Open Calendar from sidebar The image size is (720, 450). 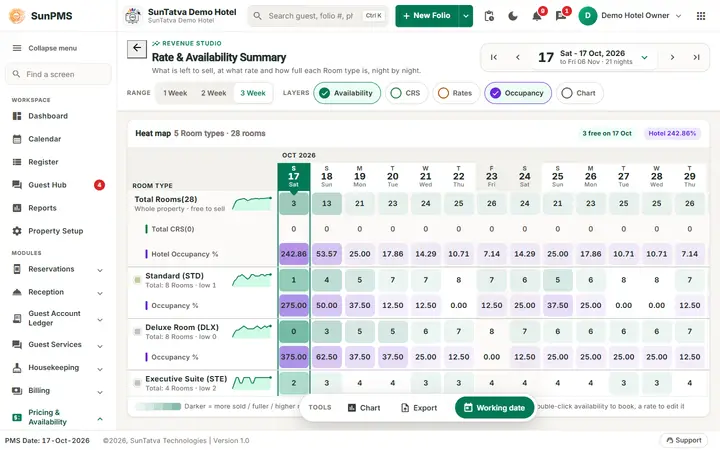pyautogui.click(x=45, y=139)
